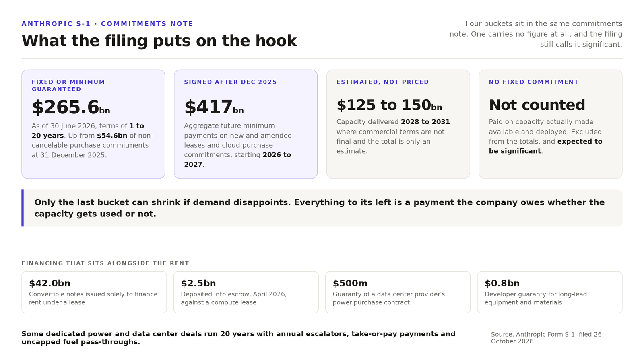This screenshot has height=362, width=644.
Task: Click the heading "What the filing puts on the hook"
Action: [159, 41]
